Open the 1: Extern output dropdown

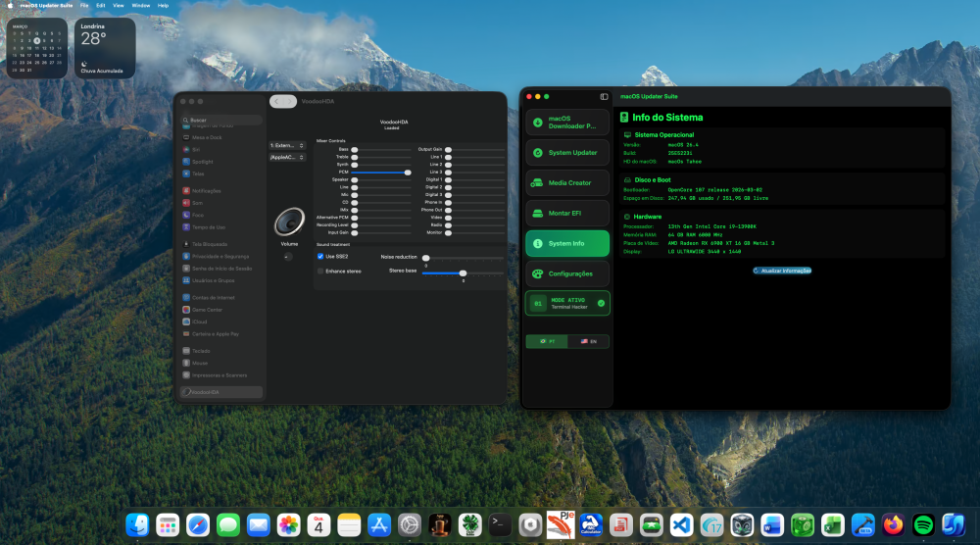pos(287,146)
